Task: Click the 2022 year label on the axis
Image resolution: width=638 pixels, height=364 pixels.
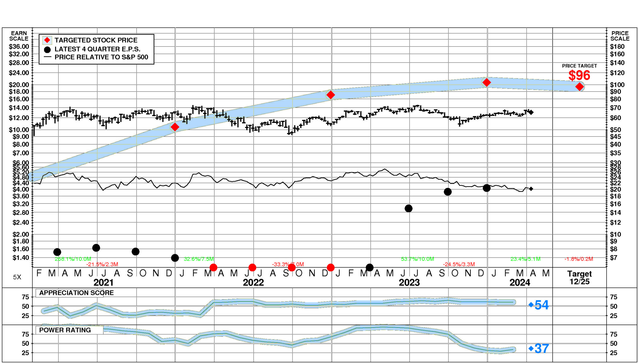Action: click(x=253, y=283)
